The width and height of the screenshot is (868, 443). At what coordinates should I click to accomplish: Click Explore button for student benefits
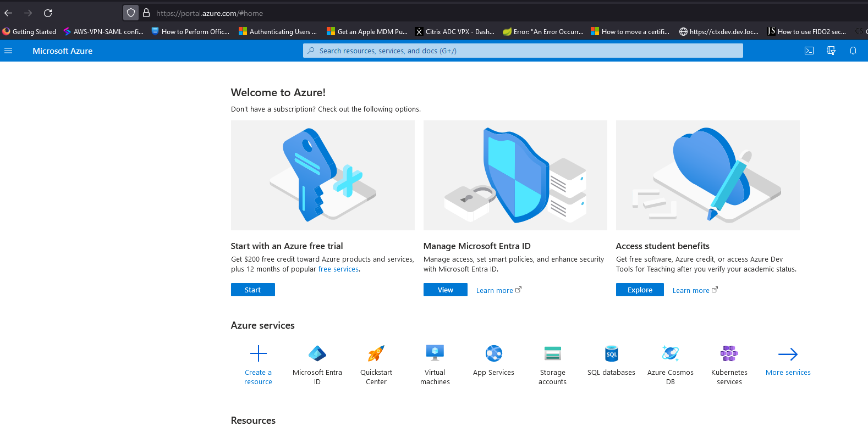point(640,290)
